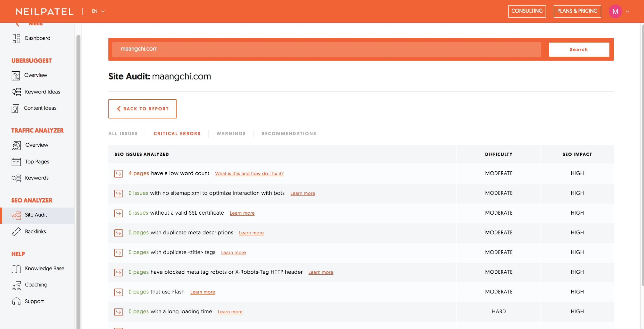Click the Knowledge Base book icon

[x=16, y=269]
